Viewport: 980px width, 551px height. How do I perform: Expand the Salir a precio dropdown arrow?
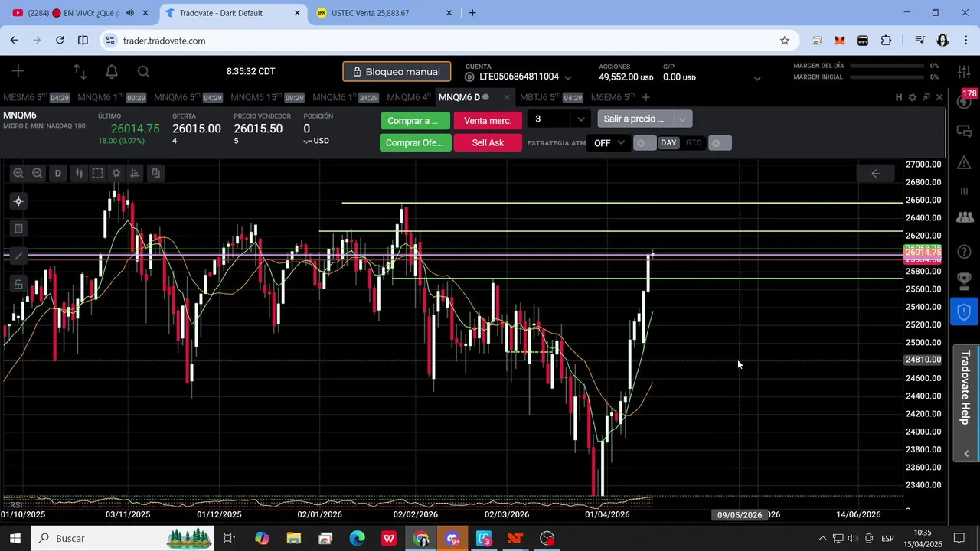pos(682,119)
